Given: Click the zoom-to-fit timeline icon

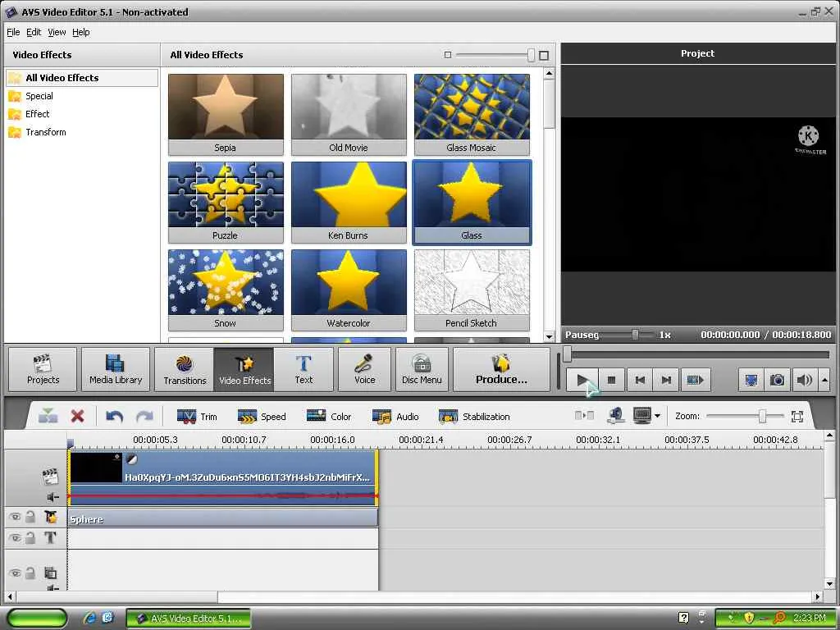Looking at the screenshot, I should [x=797, y=416].
